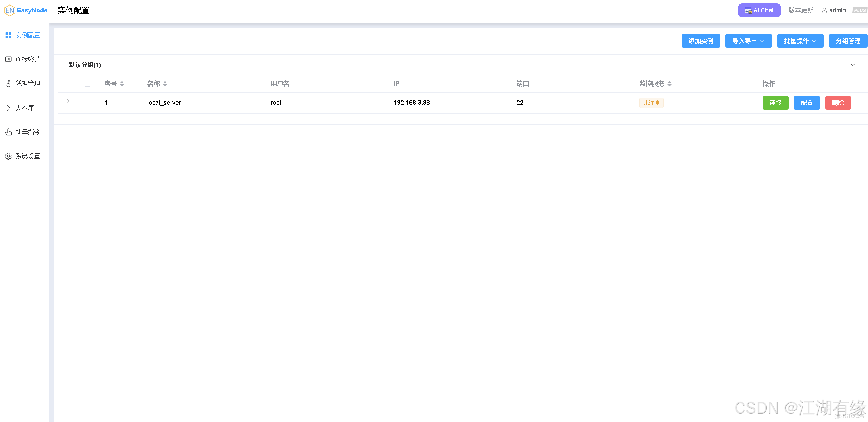Expand the local_server row details
868x422 pixels.
[x=68, y=101]
